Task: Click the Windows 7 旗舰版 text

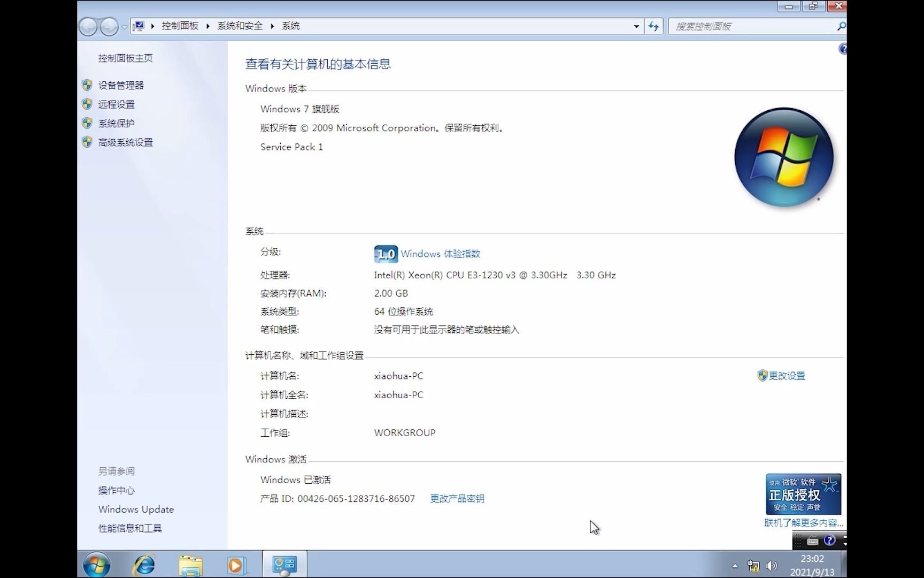Action: coord(300,109)
